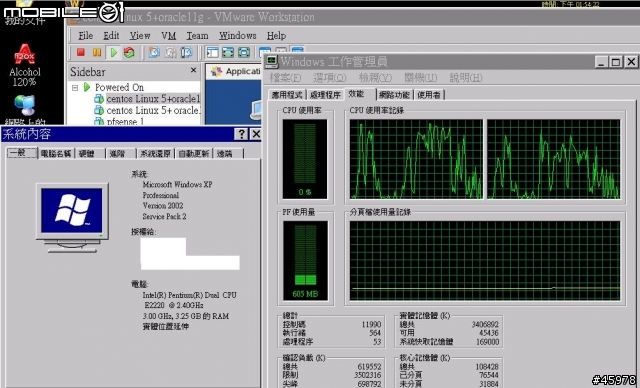Click the green Power On play button

pos(113,52)
